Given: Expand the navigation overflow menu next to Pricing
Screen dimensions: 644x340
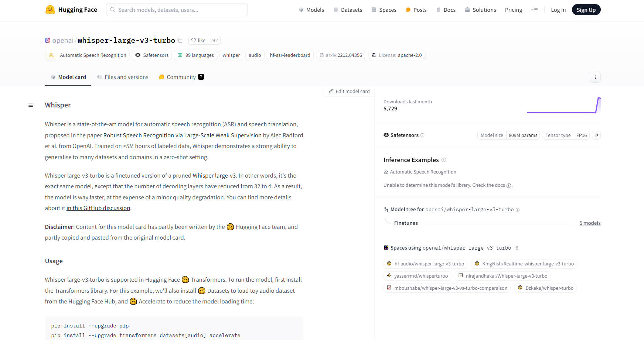Looking at the screenshot, I should [x=534, y=10].
